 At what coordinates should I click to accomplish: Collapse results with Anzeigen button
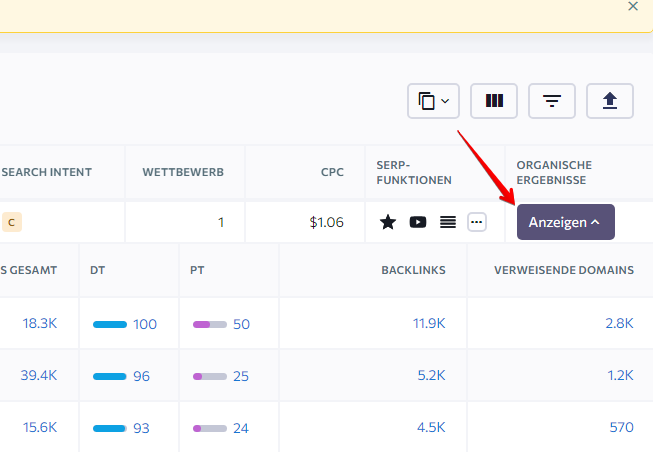coord(566,222)
